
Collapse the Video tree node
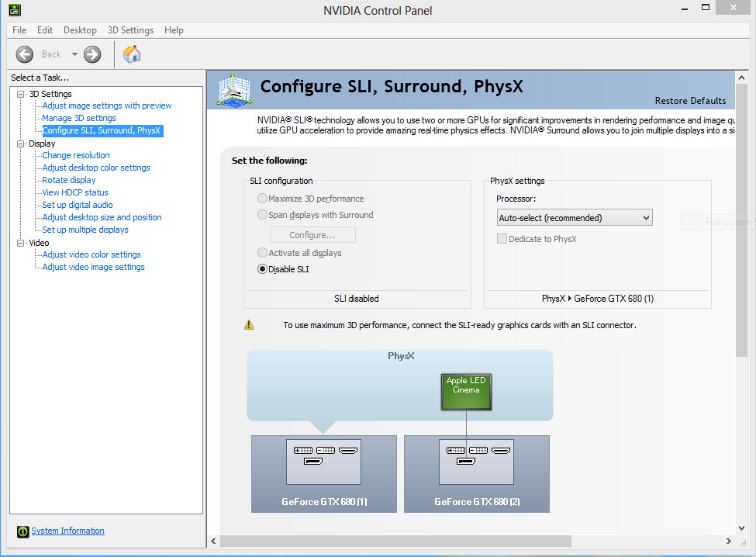click(x=21, y=243)
